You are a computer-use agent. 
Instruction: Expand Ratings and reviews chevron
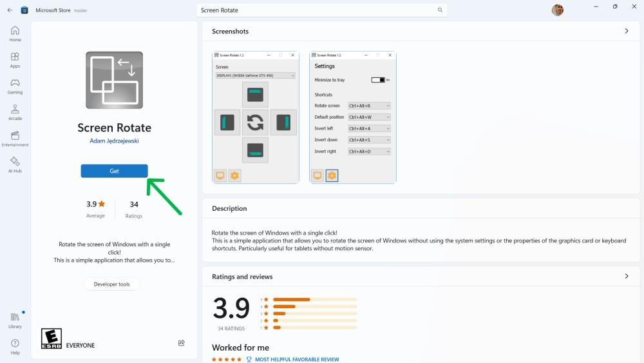click(x=627, y=276)
